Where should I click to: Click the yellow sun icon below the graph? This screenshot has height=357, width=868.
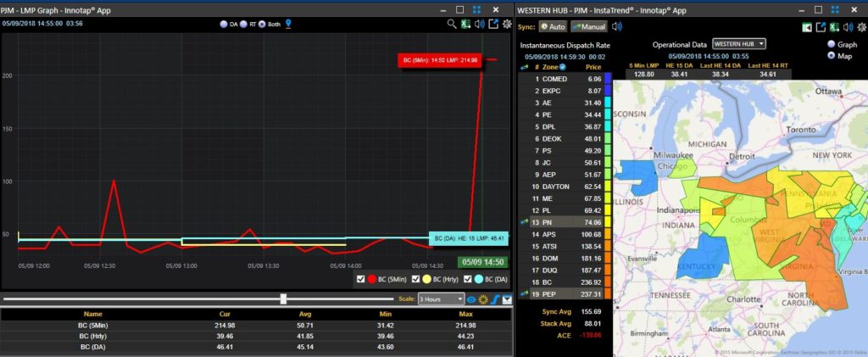(483, 299)
